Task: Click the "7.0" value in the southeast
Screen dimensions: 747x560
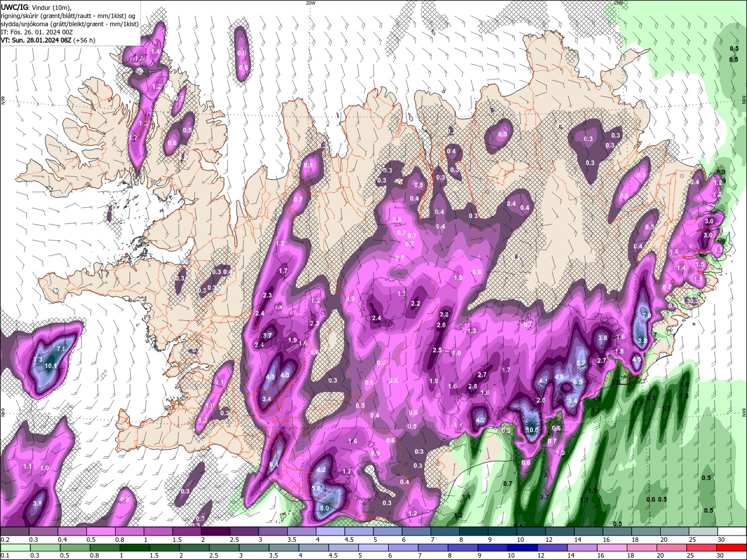Action: pos(646,316)
